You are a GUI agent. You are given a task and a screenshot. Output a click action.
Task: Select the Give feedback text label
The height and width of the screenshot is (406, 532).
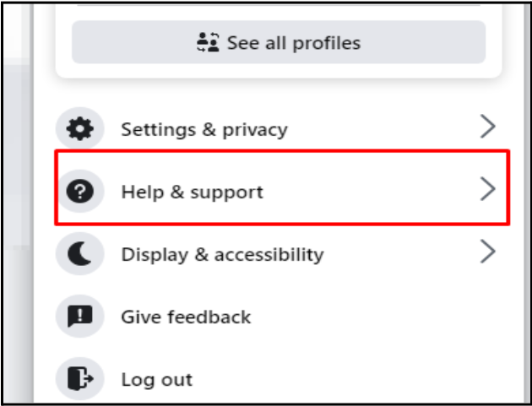tap(186, 317)
